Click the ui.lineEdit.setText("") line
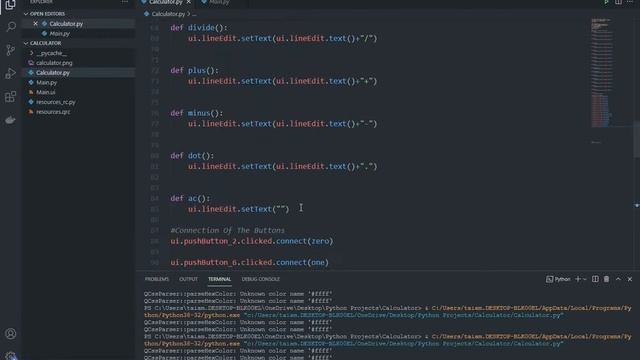The width and height of the screenshot is (640, 360). pyautogui.click(x=238, y=209)
